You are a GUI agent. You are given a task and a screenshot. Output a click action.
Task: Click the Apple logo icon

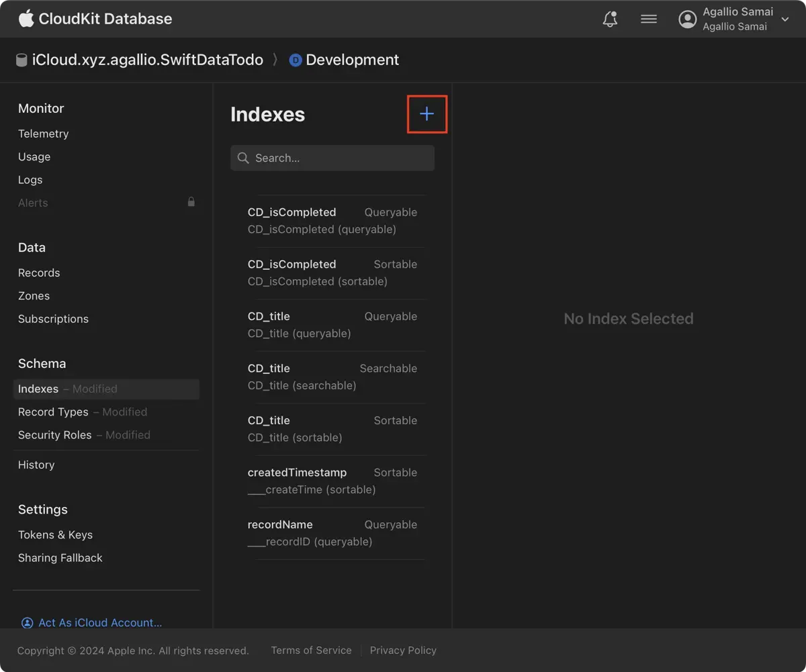pyautogui.click(x=26, y=19)
